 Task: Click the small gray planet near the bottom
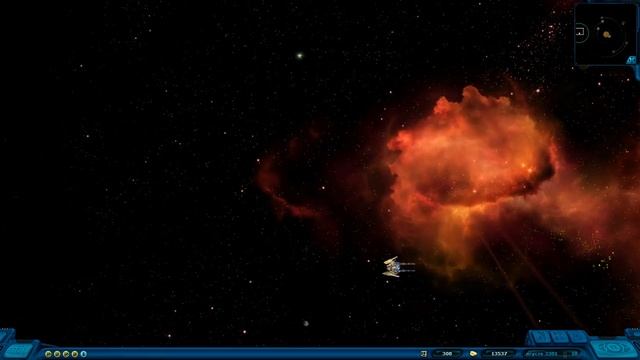[x=306, y=324]
